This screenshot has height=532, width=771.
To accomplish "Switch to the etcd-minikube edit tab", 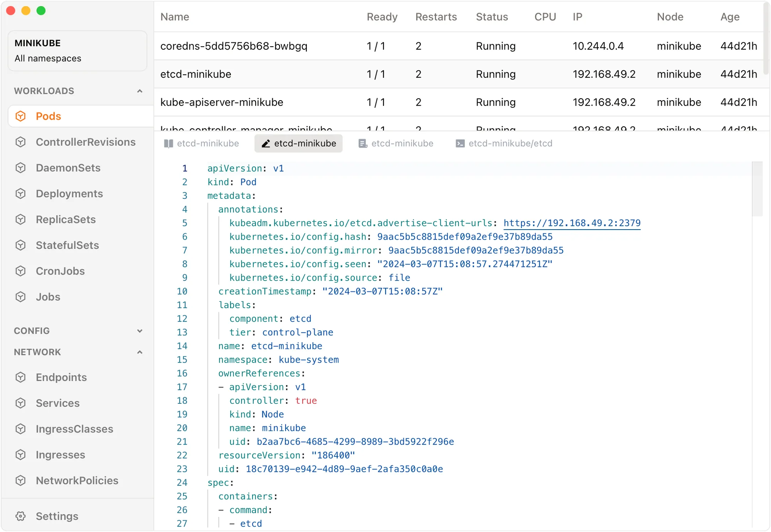I will pyautogui.click(x=298, y=144).
